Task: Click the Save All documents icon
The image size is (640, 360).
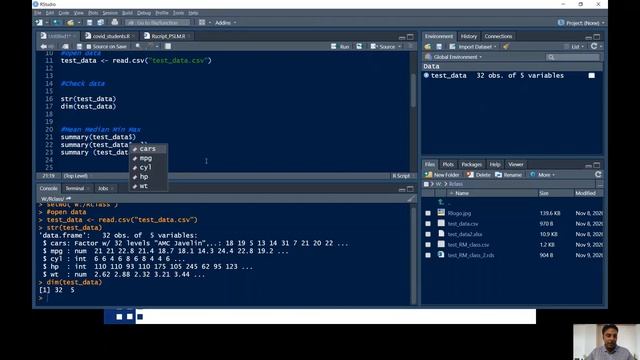Action: [100, 22]
